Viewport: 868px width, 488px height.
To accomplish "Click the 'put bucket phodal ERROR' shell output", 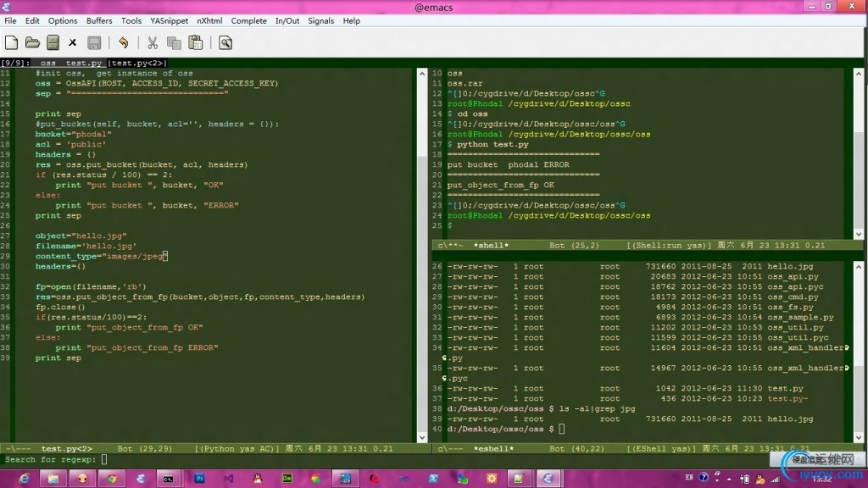I will (x=509, y=165).
